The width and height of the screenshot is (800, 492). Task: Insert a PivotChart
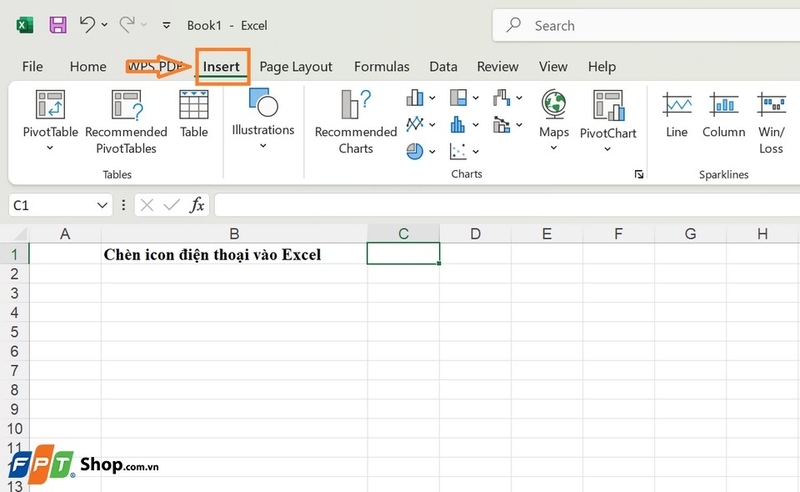[608, 114]
